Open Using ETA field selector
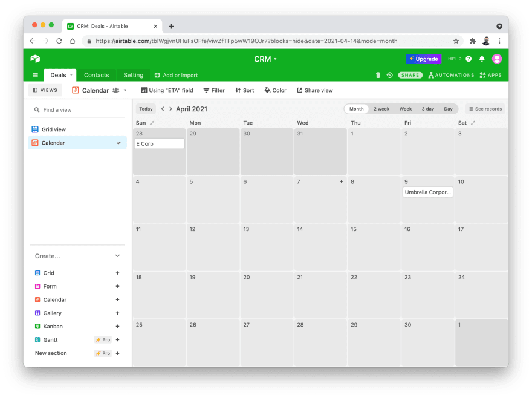Screen dimensions: 532x398 (167, 90)
